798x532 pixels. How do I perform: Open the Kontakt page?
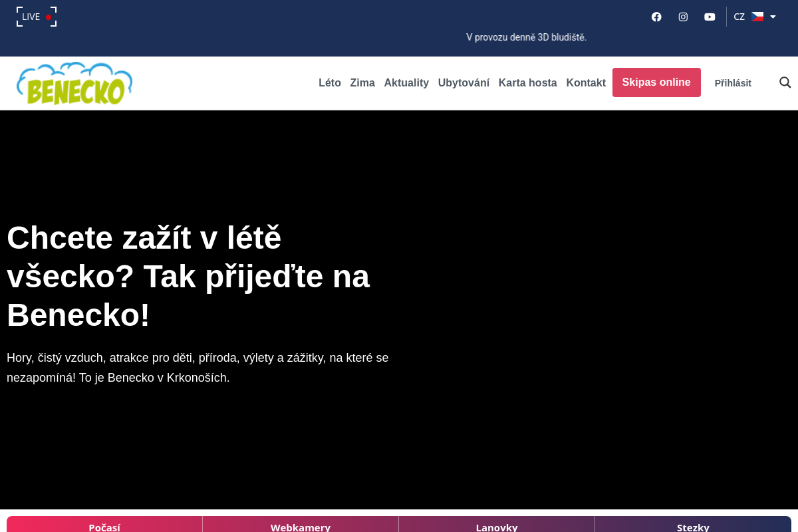[586, 83]
